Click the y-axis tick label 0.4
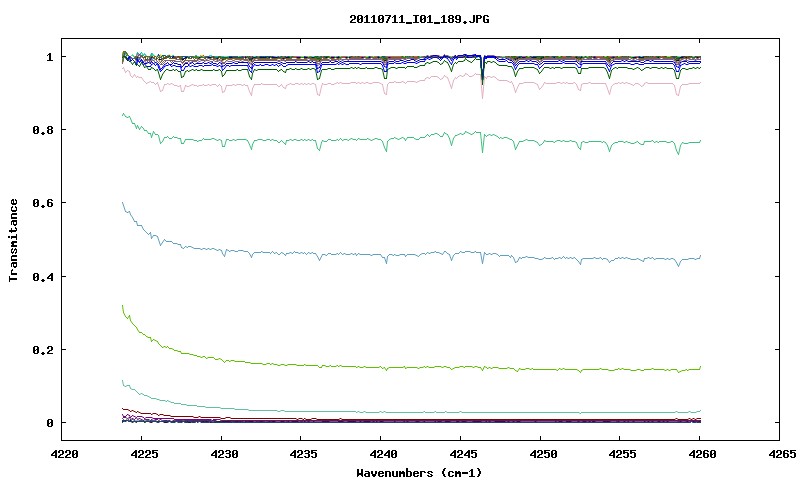The height and width of the screenshot is (480, 800). (42, 276)
